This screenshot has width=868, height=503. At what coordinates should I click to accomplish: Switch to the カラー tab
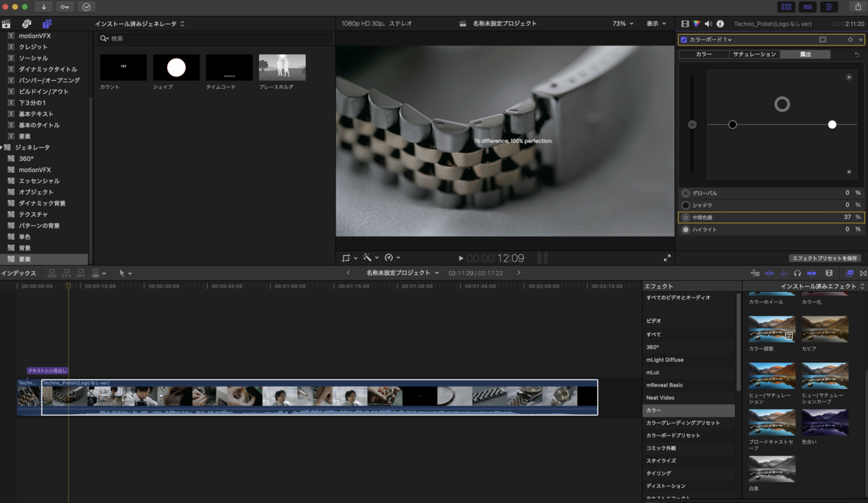704,54
